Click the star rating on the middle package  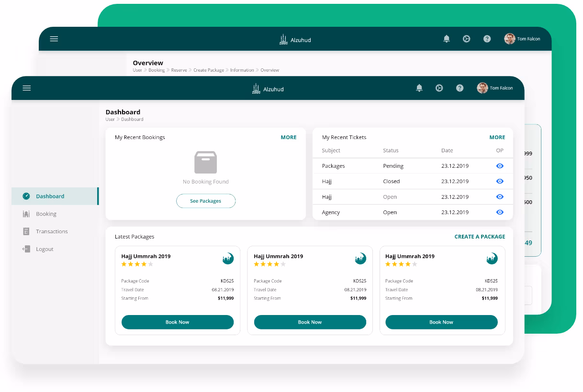tap(269, 264)
